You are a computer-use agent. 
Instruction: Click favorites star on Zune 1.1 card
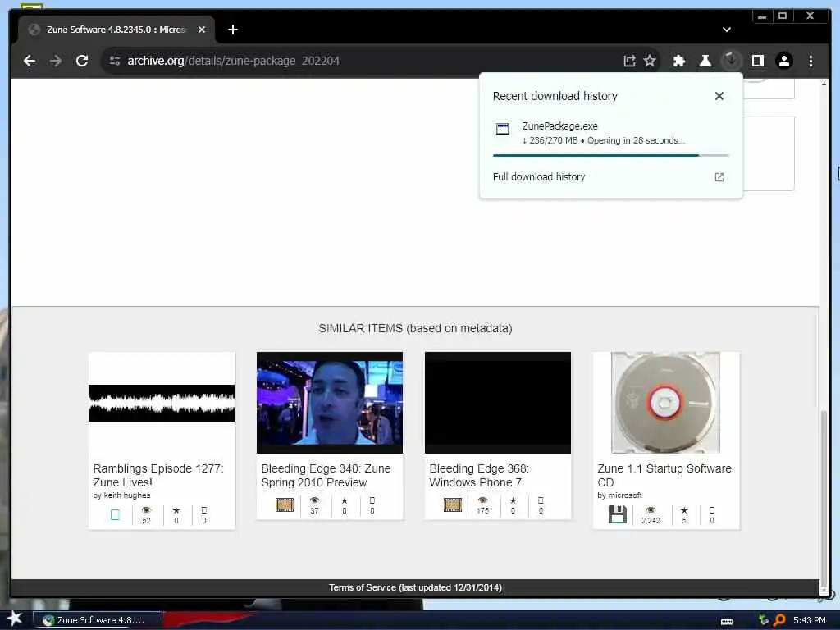coord(684,510)
